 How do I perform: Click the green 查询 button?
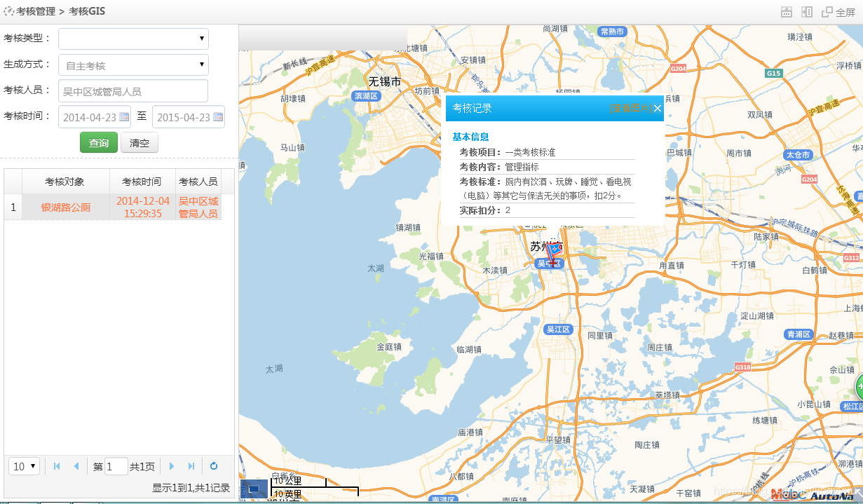99,143
